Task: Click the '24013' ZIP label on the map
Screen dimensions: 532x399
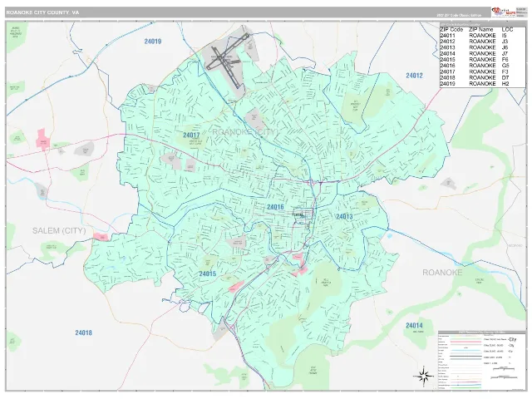Action: click(344, 216)
